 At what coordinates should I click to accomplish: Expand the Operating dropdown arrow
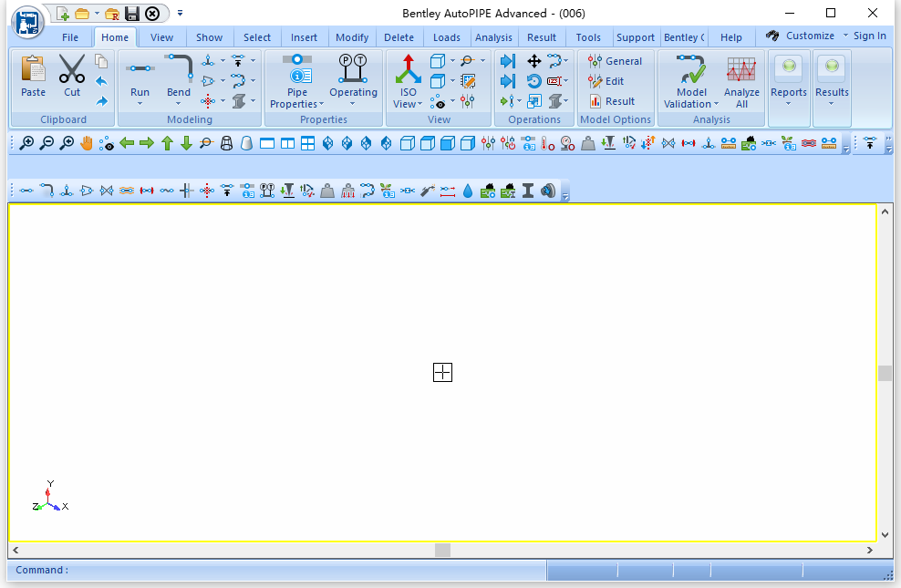[352, 104]
